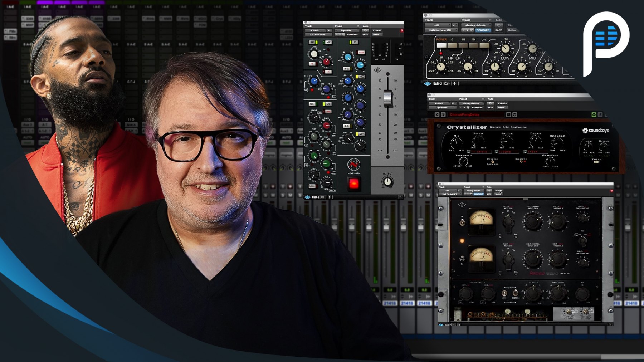Toggle the SC-EQ button on Neve 88RS
Screen dimensions: 644x362
point(313,186)
